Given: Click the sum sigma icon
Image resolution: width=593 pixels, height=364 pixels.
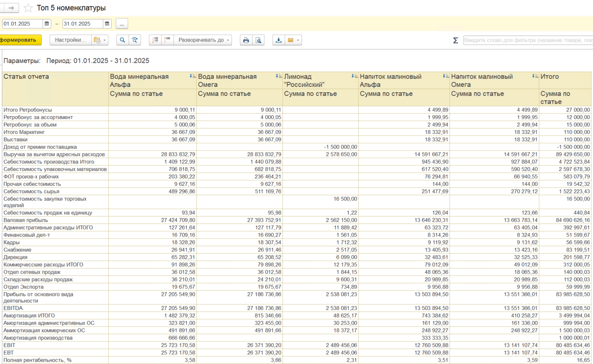Looking at the screenshot, I should [x=456, y=40].
